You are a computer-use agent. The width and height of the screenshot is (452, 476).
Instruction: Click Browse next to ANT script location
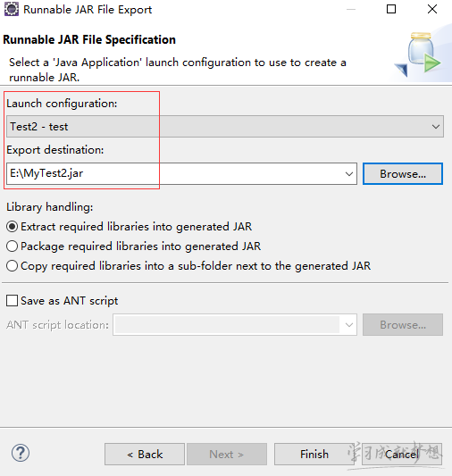pos(403,325)
